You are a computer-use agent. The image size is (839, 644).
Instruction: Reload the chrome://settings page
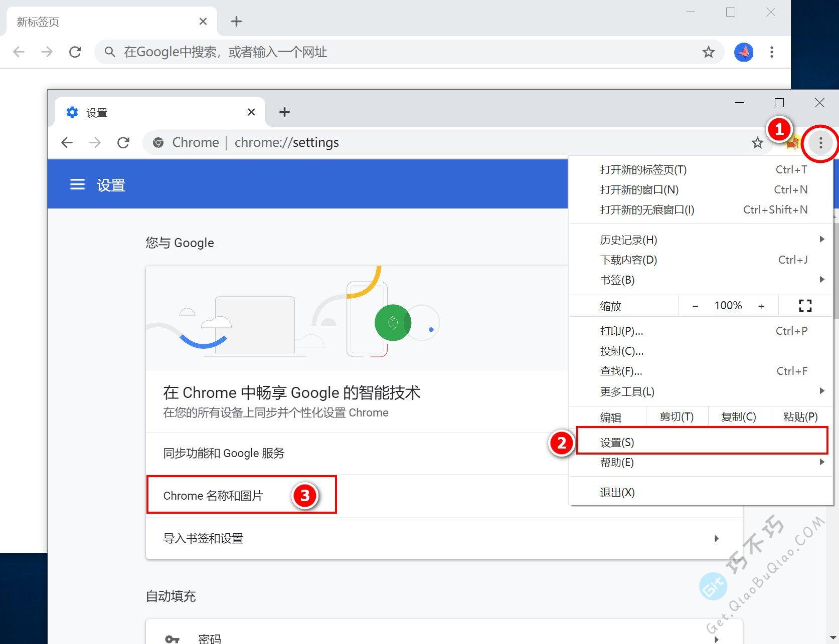tap(123, 143)
